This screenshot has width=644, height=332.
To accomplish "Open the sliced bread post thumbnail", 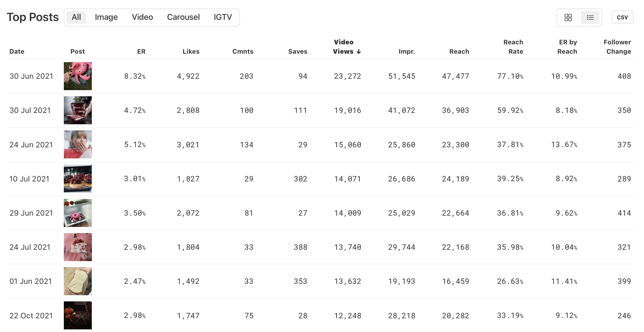I will (78, 281).
